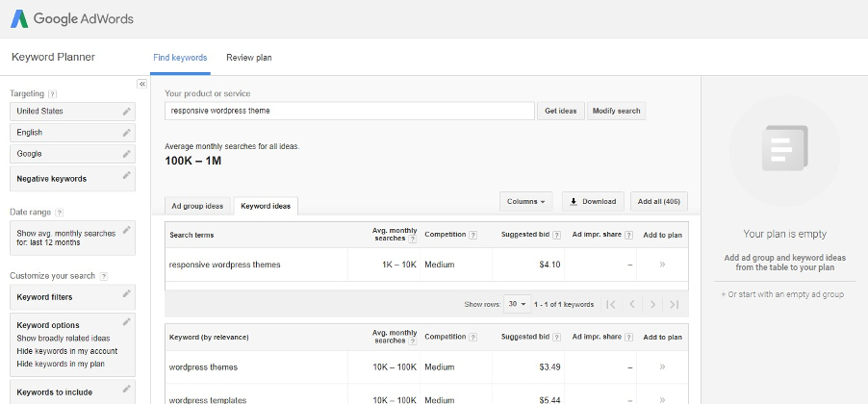This screenshot has width=868, height=404.
Task: Click 1K – 10K monthly searches cell
Action: click(x=399, y=265)
